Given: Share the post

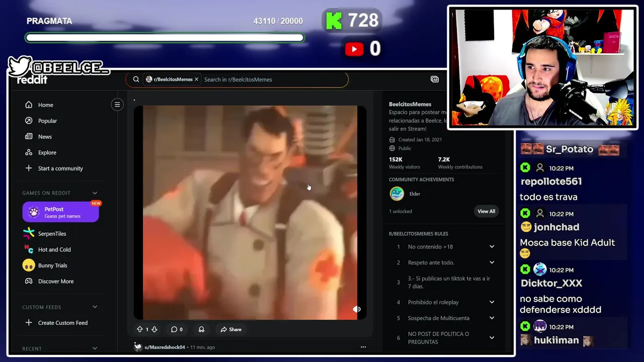Looking at the screenshot, I should pos(231,329).
